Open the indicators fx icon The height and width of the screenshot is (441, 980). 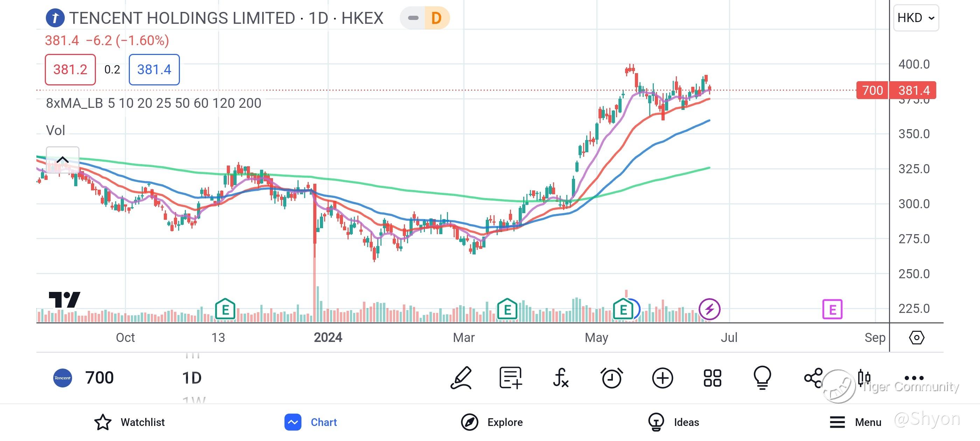pyautogui.click(x=561, y=378)
